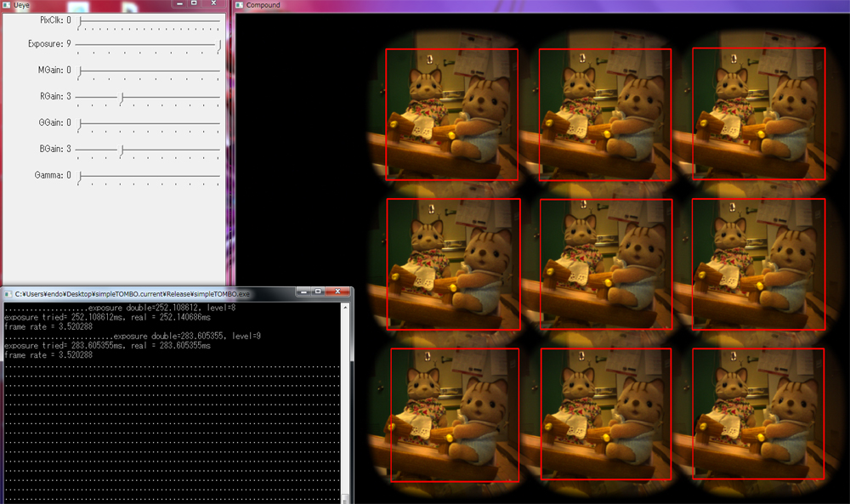
Task: Click the "Exposure: 9" label
Action: coord(49,44)
